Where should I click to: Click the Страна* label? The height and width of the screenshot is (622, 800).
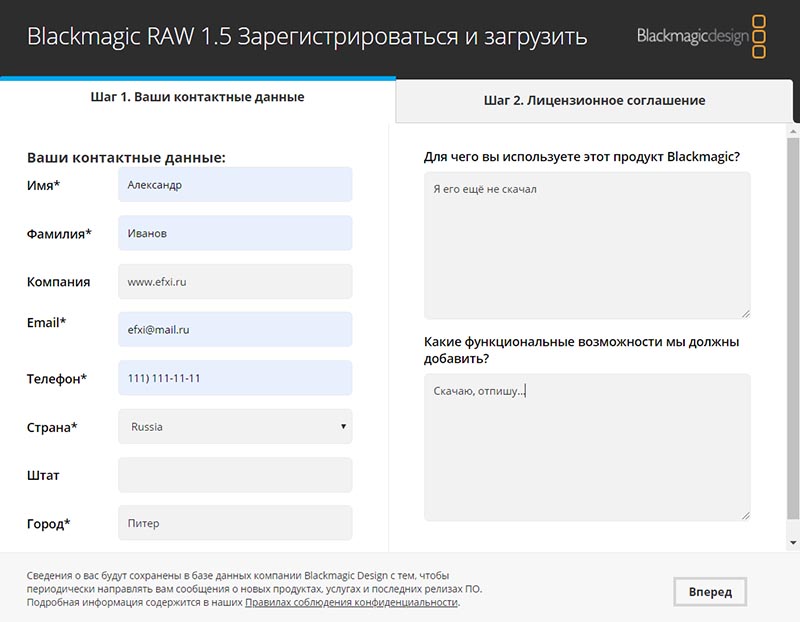[x=52, y=427]
